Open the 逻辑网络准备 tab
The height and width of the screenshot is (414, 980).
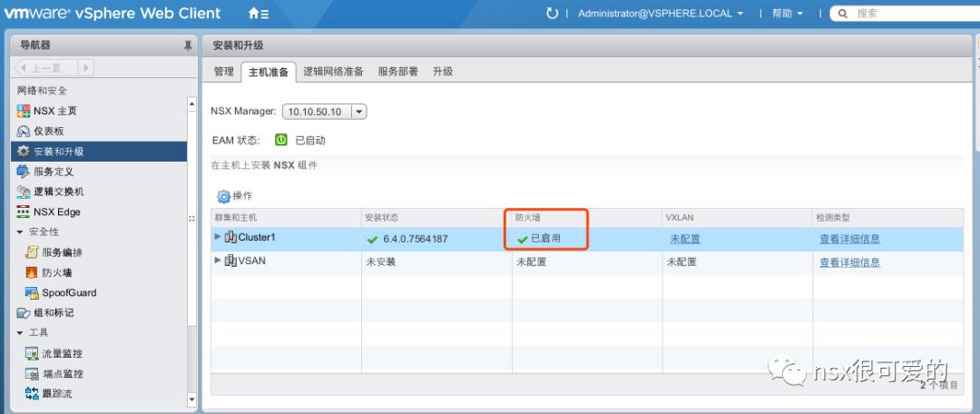click(333, 72)
